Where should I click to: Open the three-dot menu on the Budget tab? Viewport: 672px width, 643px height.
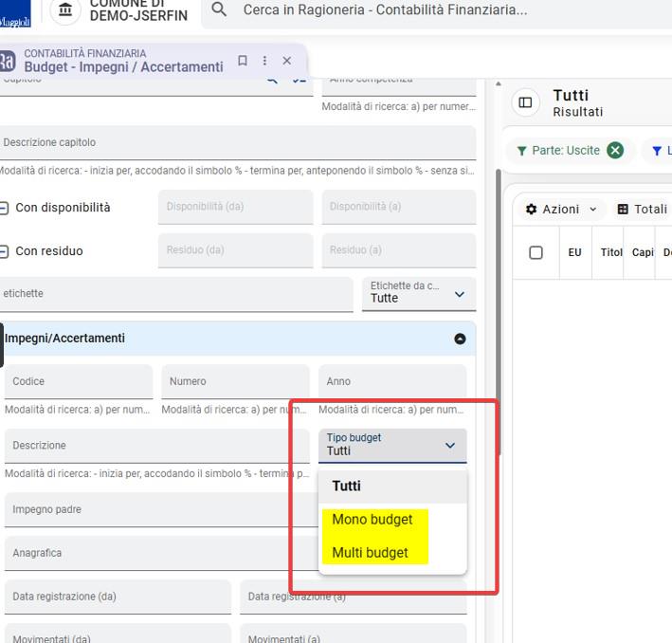[x=264, y=61]
